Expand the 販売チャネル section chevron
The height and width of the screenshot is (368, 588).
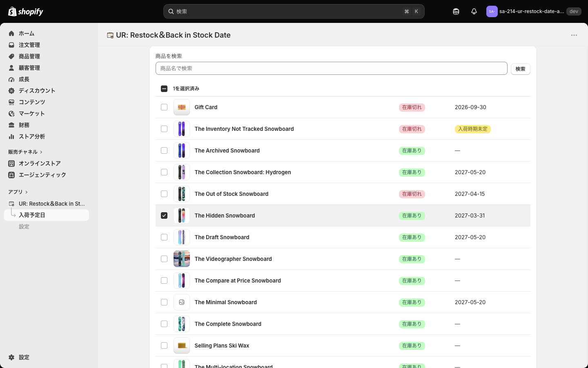click(x=41, y=152)
